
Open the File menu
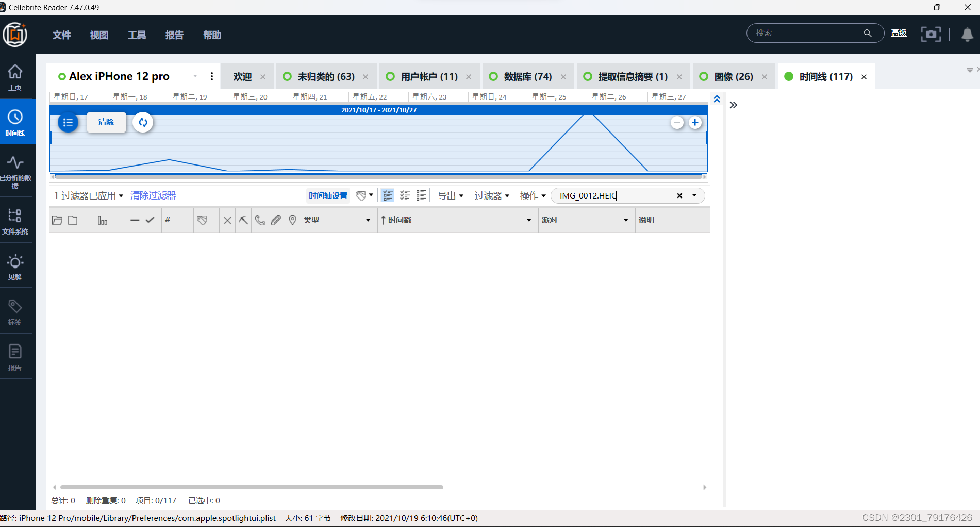[62, 35]
